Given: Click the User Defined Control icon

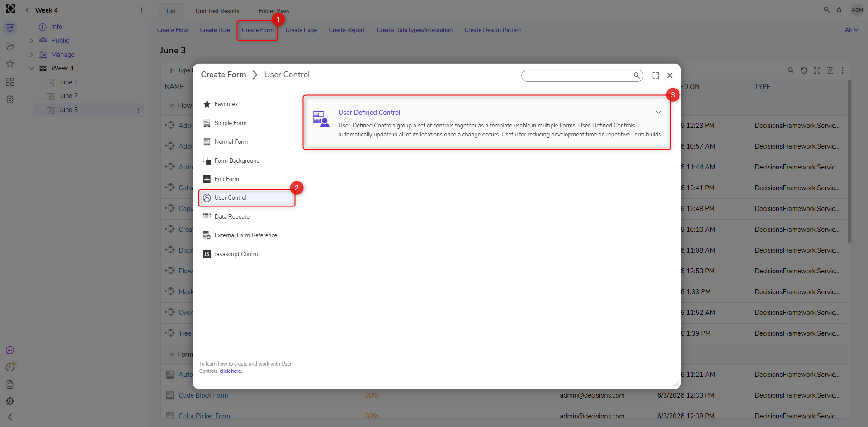Looking at the screenshot, I should pos(321,119).
